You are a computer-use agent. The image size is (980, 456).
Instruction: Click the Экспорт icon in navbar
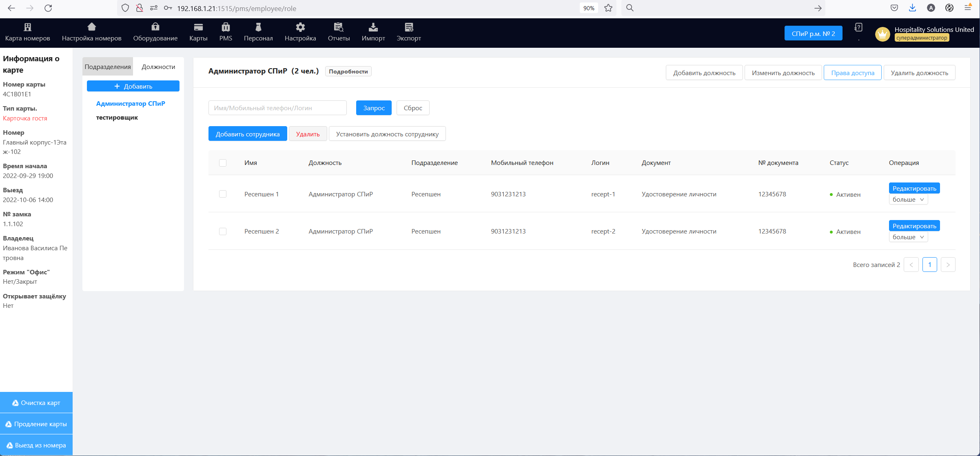(x=409, y=27)
